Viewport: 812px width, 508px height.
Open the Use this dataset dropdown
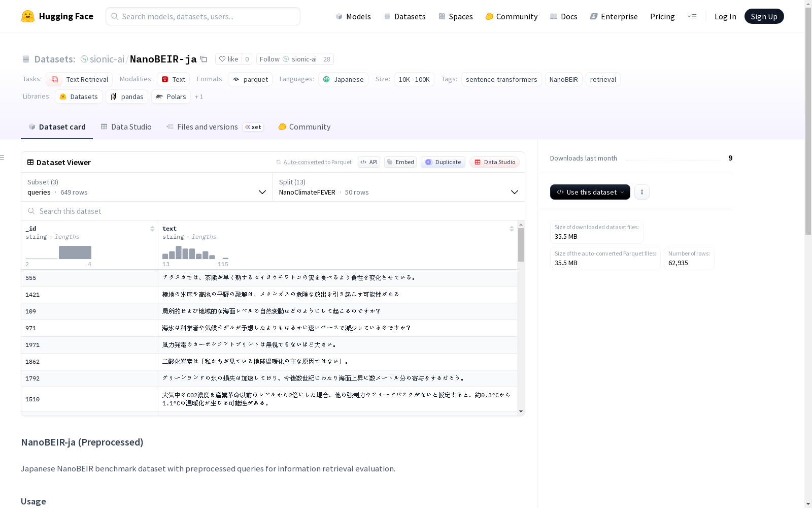[590, 192]
